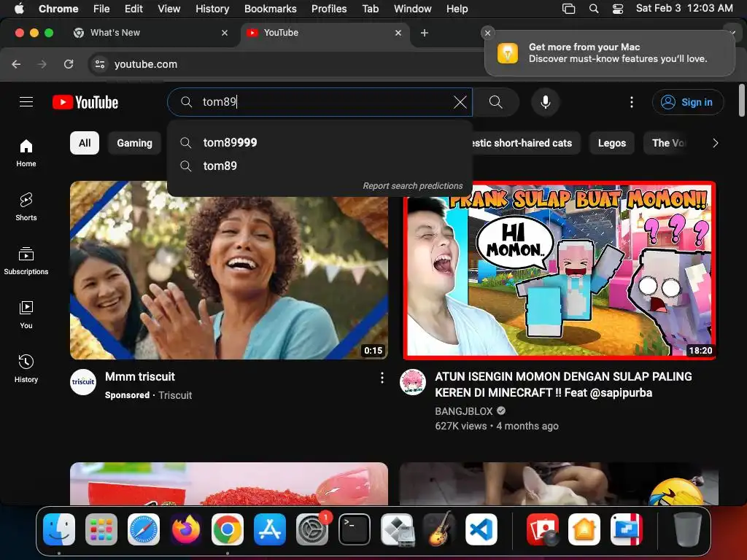Open Subscriptions in the sidebar
This screenshot has height=560, width=747.
pyautogui.click(x=26, y=261)
